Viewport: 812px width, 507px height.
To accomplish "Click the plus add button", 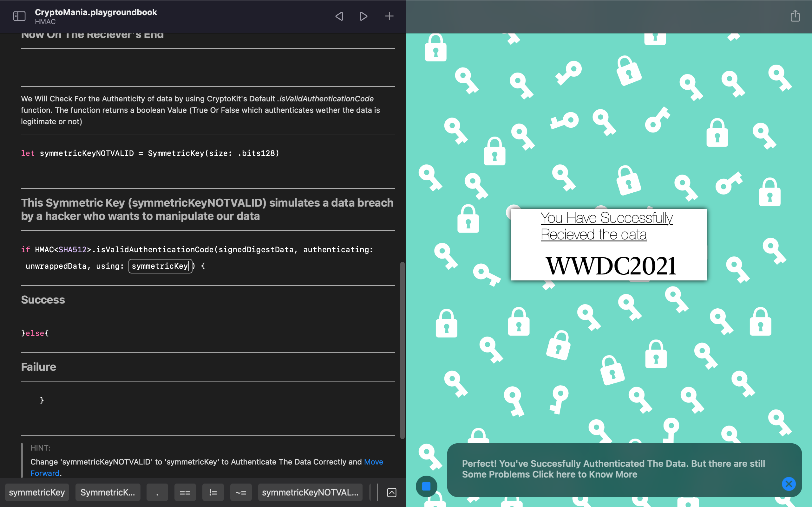I will (389, 16).
